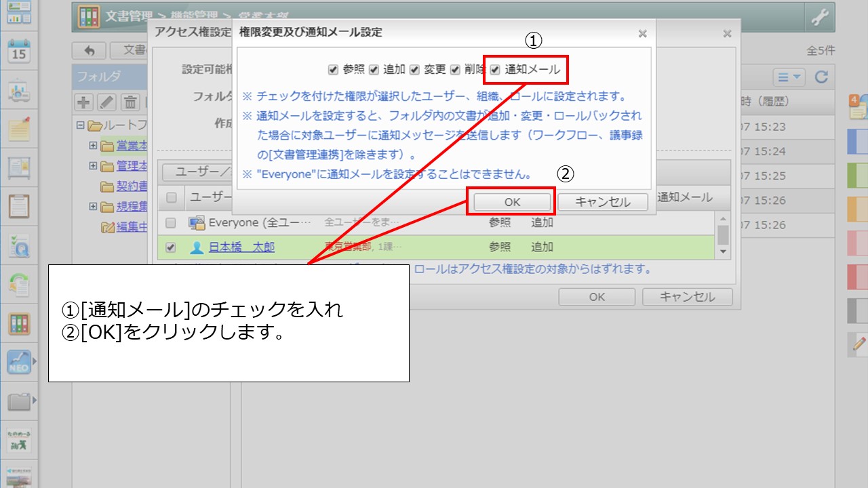Open the workflow document icon with green arrow

point(19,285)
